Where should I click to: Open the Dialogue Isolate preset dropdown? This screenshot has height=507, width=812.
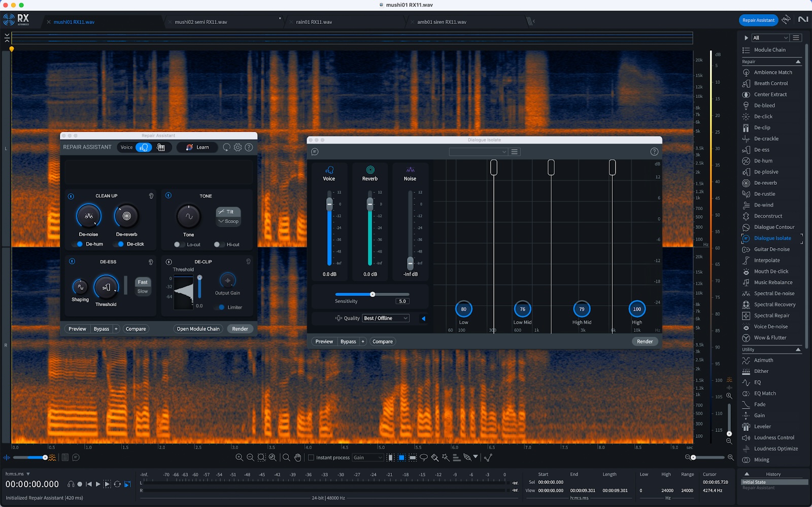[x=478, y=152]
